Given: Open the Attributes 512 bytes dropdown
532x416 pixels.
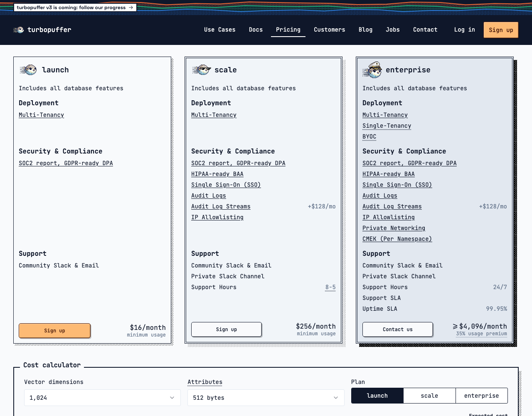Looking at the screenshot, I should (x=266, y=398).
